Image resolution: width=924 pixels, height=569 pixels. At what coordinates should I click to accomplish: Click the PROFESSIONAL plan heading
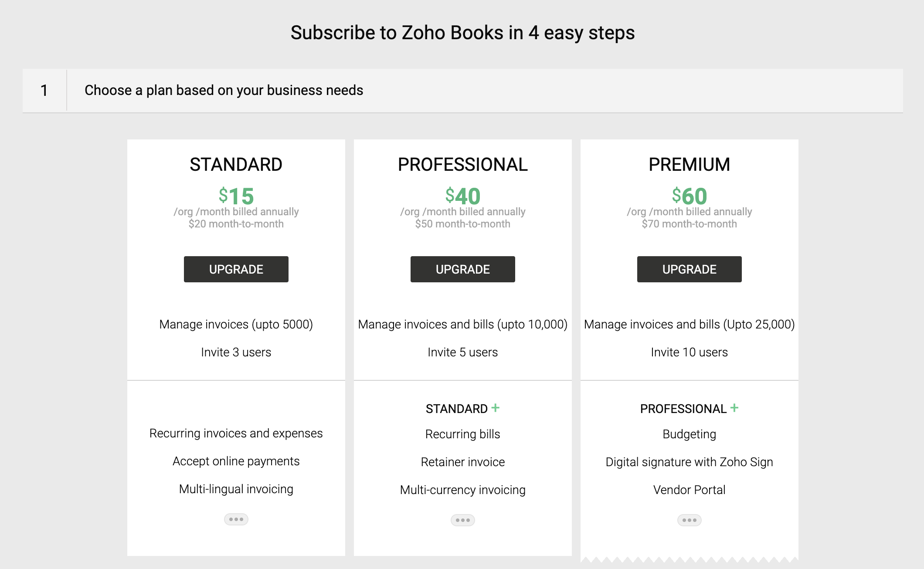pyautogui.click(x=463, y=165)
